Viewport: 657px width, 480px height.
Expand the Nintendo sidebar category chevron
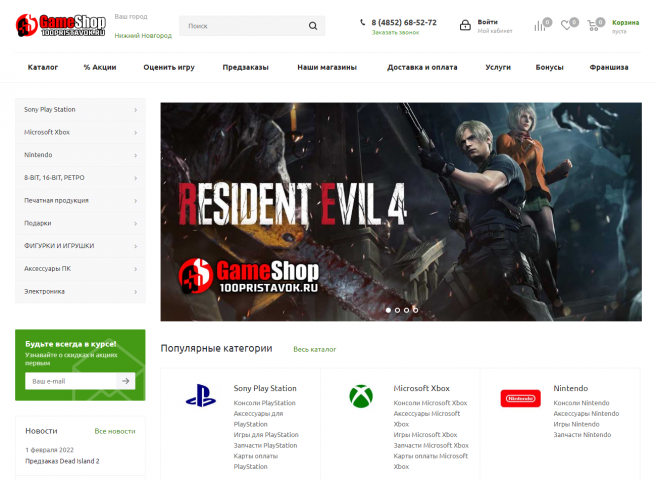[x=135, y=155]
